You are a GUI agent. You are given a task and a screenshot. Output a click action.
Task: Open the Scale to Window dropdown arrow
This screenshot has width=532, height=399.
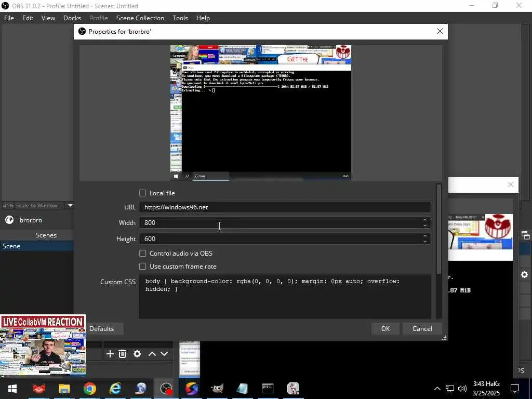[70, 205]
